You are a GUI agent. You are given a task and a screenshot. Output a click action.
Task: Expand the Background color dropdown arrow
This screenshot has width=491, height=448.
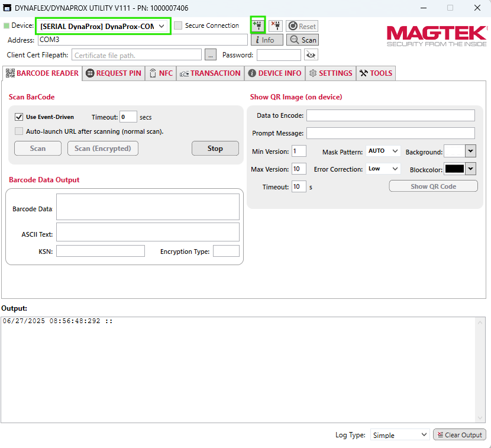(x=471, y=151)
